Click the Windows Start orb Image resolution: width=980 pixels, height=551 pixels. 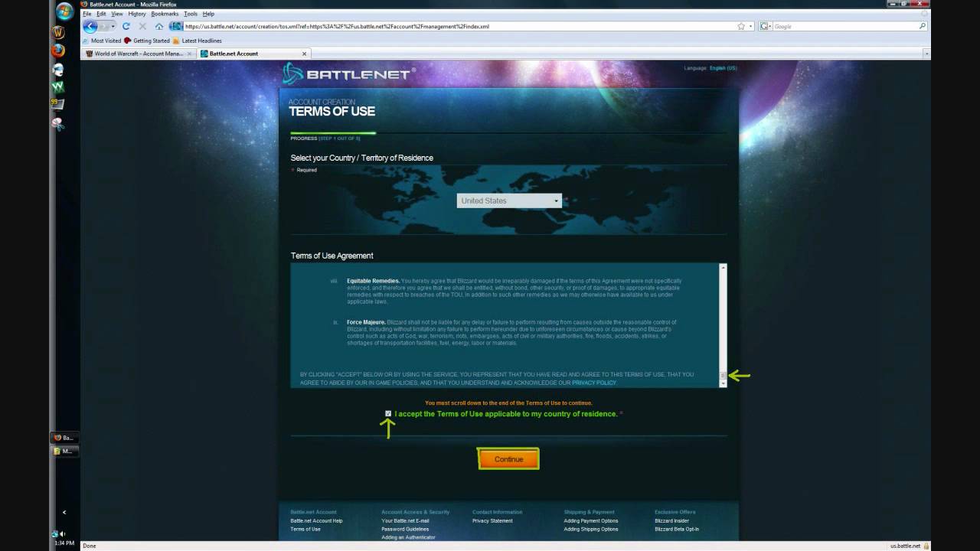point(64,11)
